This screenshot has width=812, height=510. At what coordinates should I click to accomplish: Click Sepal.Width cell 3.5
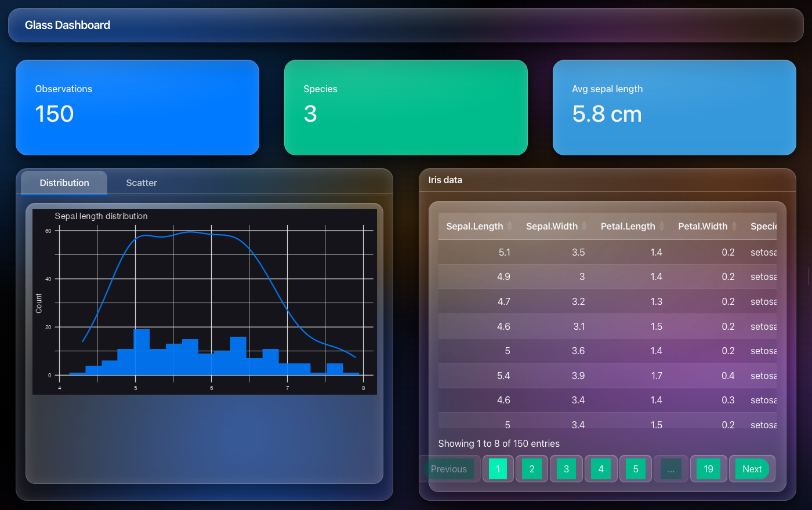click(556, 252)
